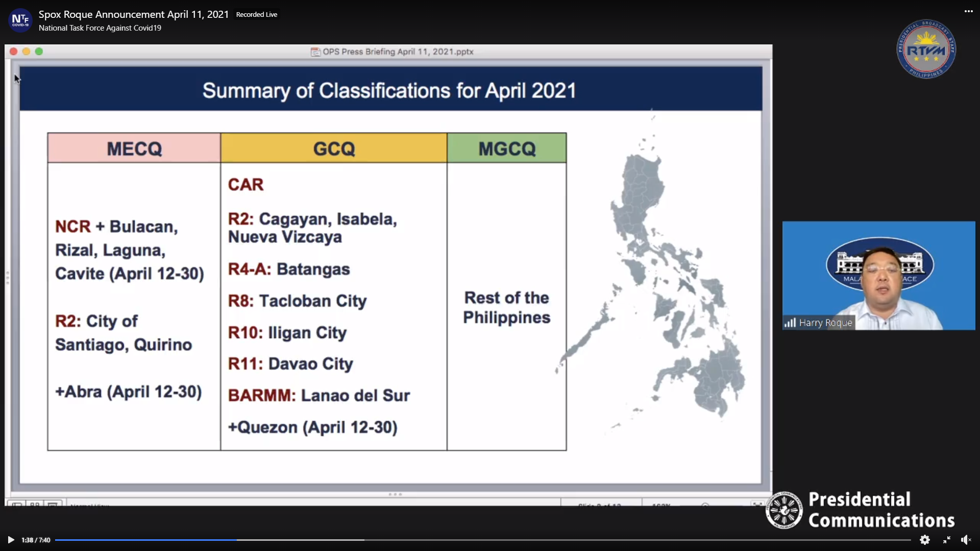Click the MGCQ table header

tap(507, 148)
